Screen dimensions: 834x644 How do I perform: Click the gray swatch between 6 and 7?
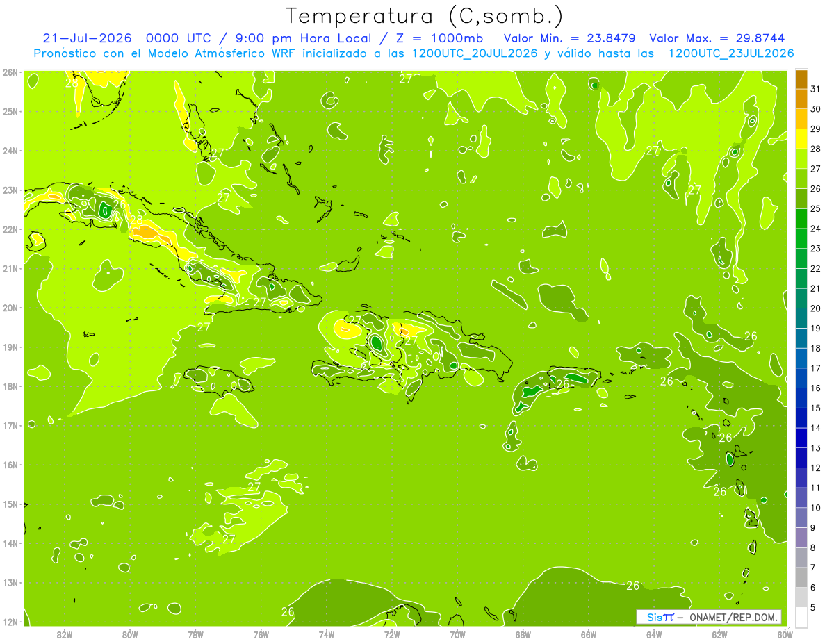click(801, 577)
